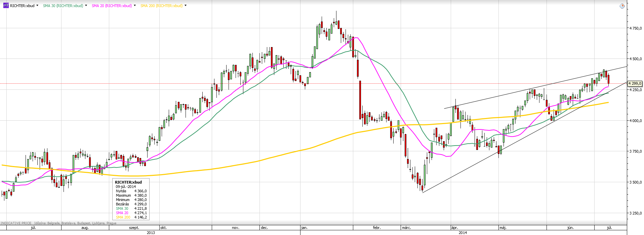Click the 4 750,0 price axis label
Image resolution: width=644 pixels, height=235 pixels.
coord(636,28)
